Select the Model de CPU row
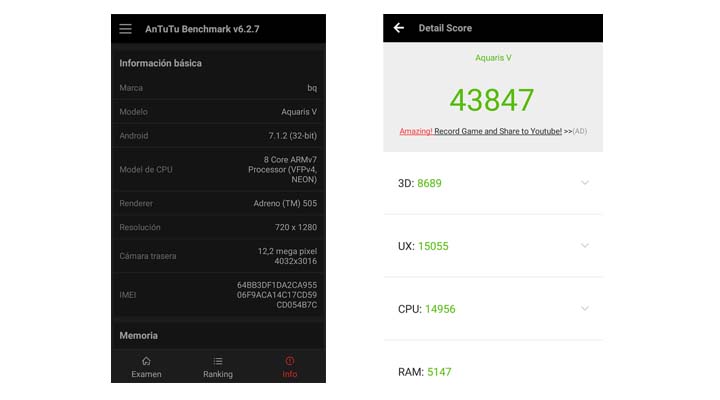 pyautogui.click(x=218, y=169)
